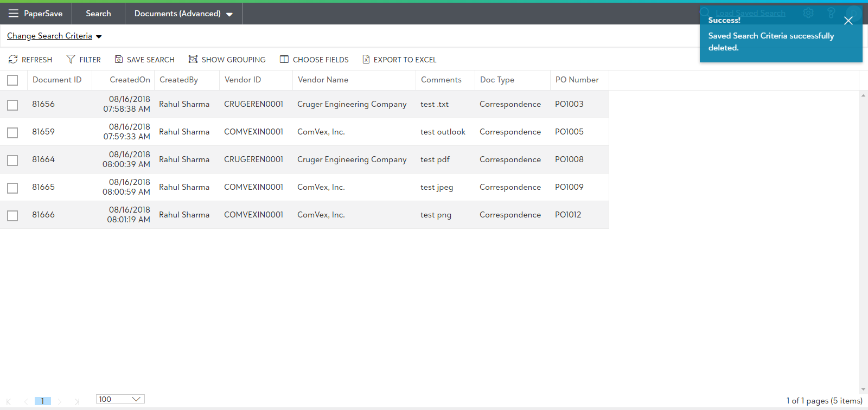Sort by the PO Number column header

[x=577, y=80]
